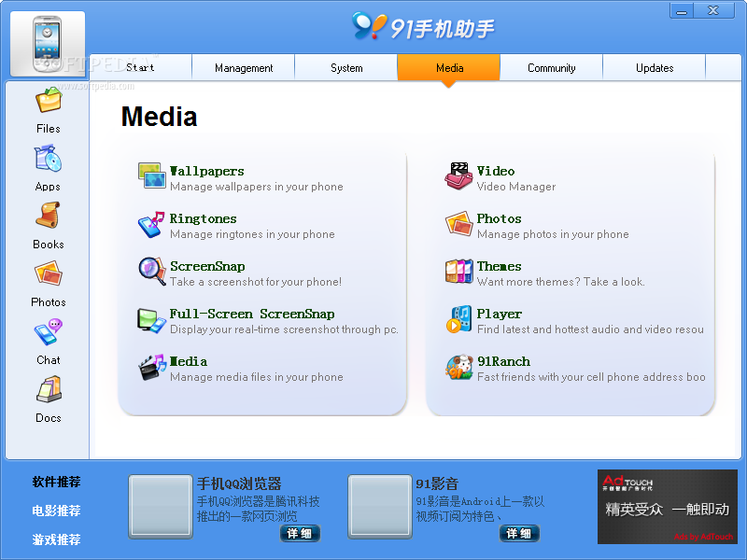The width and height of the screenshot is (747, 560).
Task: Select the Media tab
Action: click(x=449, y=67)
